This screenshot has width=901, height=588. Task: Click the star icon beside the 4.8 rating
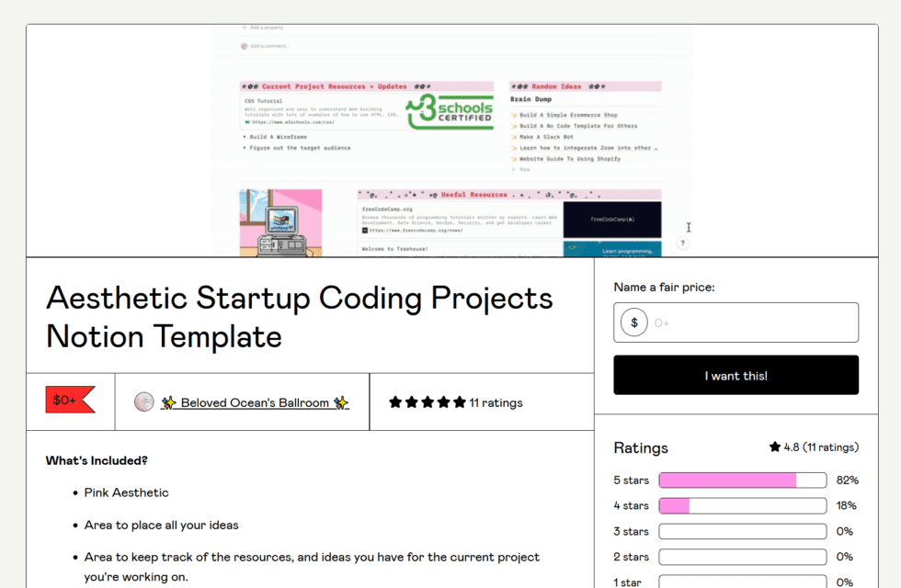click(773, 447)
